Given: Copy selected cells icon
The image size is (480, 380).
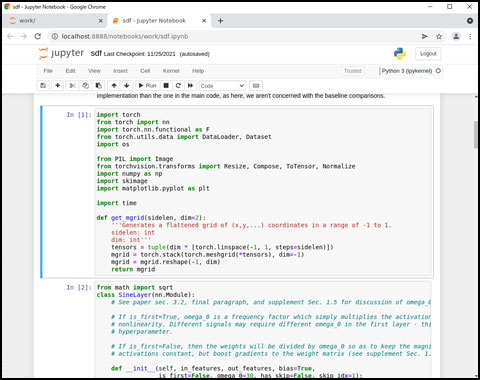Looking at the screenshot, I should point(85,86).
